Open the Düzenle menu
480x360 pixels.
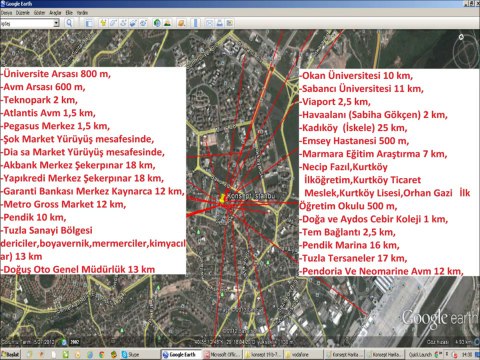tap(23, 13)
